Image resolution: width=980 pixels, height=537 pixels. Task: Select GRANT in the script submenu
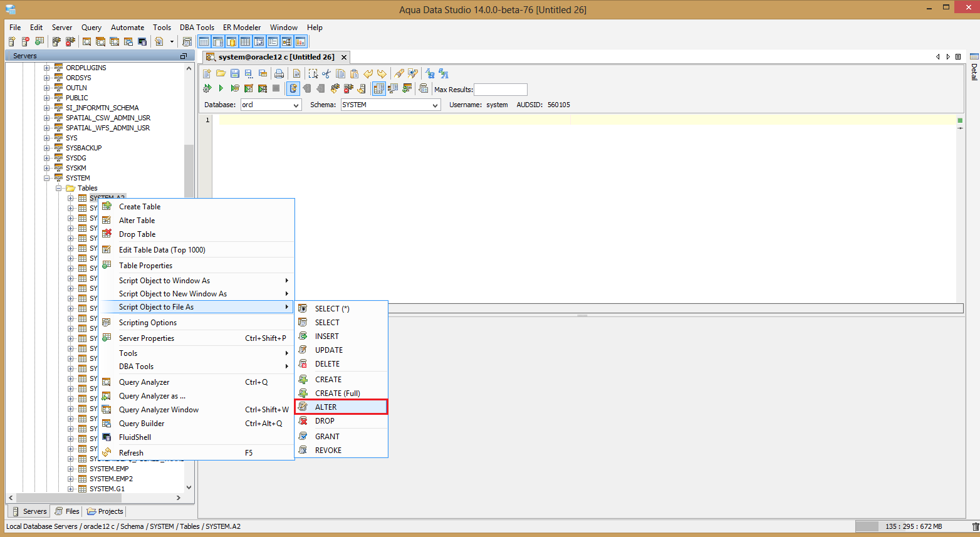tap(341, 436)
